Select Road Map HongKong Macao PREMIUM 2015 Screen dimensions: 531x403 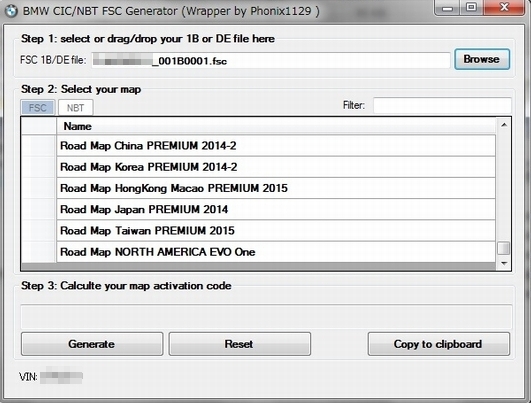276,188
